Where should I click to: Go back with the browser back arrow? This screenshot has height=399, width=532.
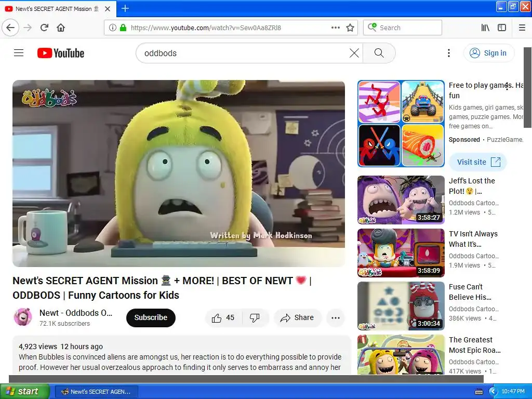[10, 28]
